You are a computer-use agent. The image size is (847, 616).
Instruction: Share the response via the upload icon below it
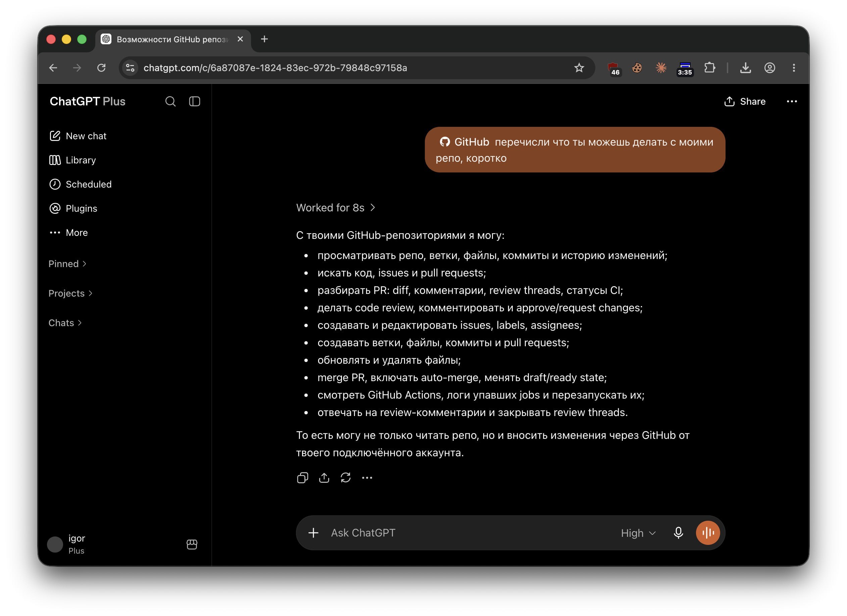coord(324,478)
